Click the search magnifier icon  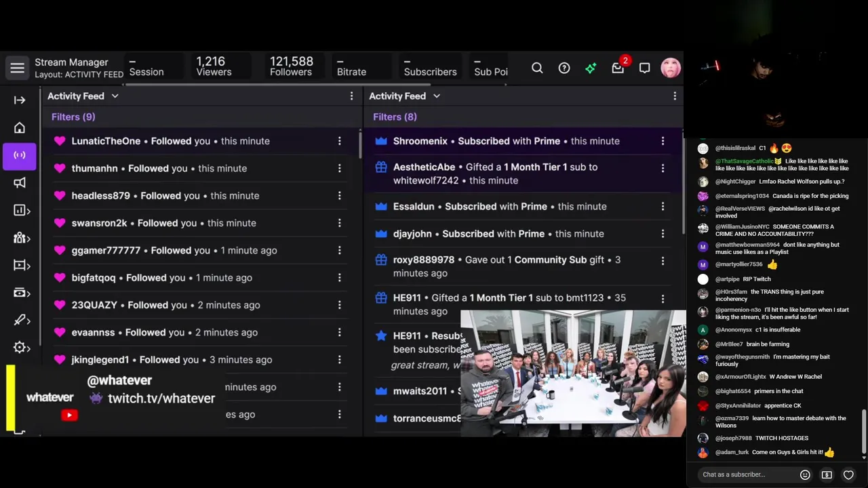click(x=537, y=68)
